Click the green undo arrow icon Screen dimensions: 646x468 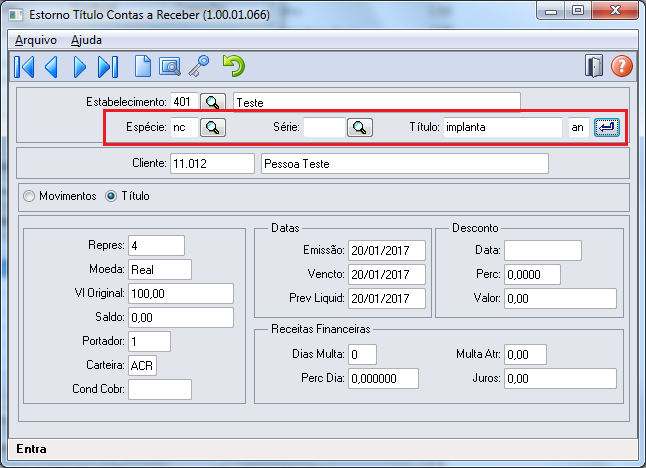234,66
